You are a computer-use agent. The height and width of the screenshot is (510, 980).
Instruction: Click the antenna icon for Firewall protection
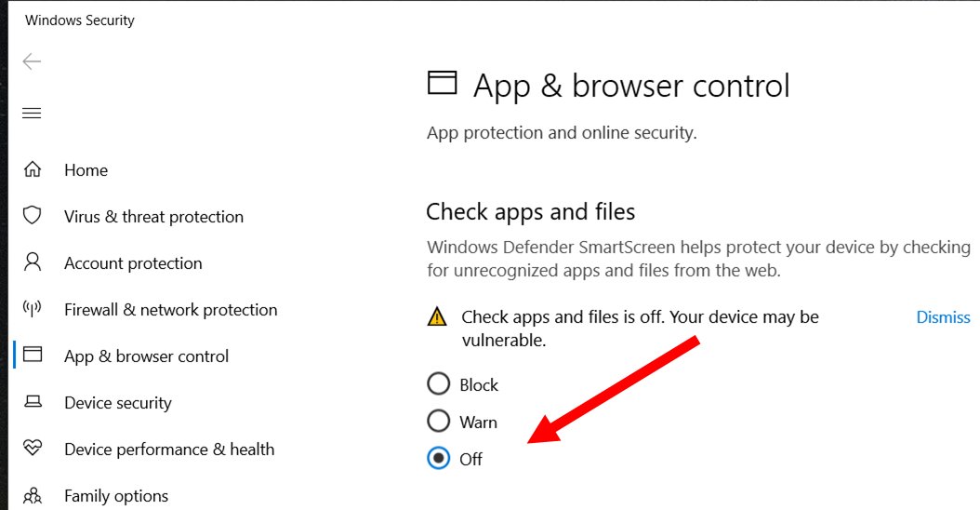coord(33,308)
